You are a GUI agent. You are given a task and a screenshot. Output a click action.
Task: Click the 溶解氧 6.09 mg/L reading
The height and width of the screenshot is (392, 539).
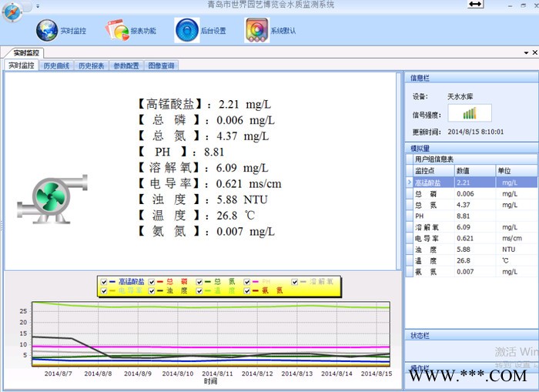[x=203, y=168]
